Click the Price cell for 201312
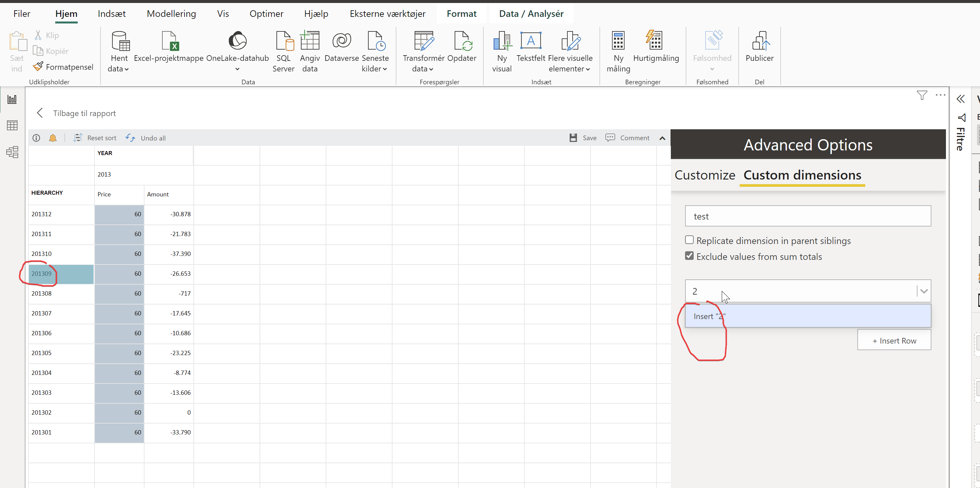 (119, 215)
